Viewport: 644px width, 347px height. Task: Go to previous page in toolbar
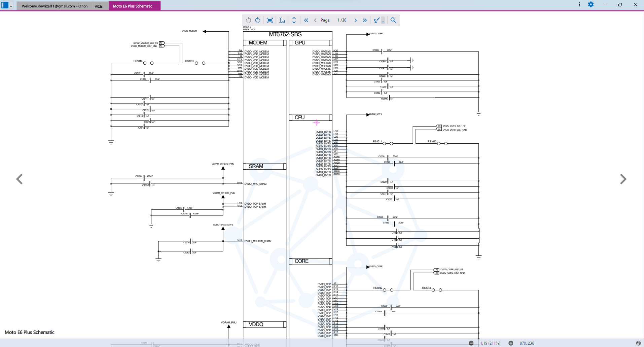[x=315, y=20]
